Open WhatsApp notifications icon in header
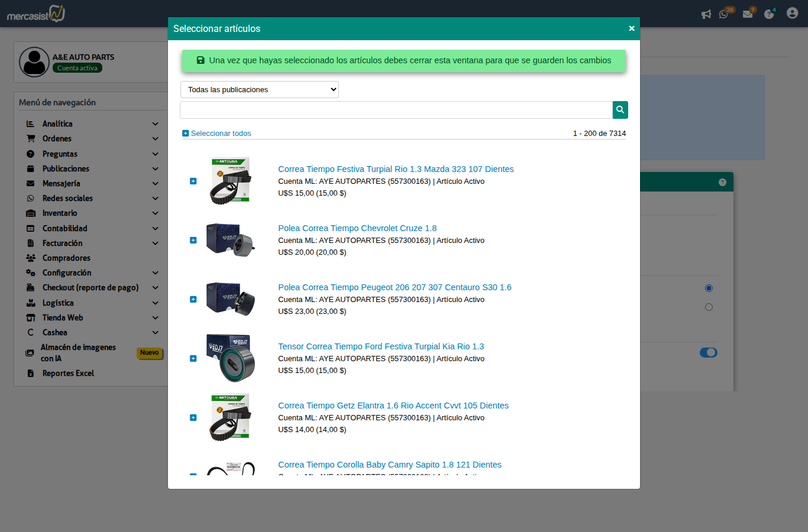This screenshot has width=808, height=532. point(723,14)
